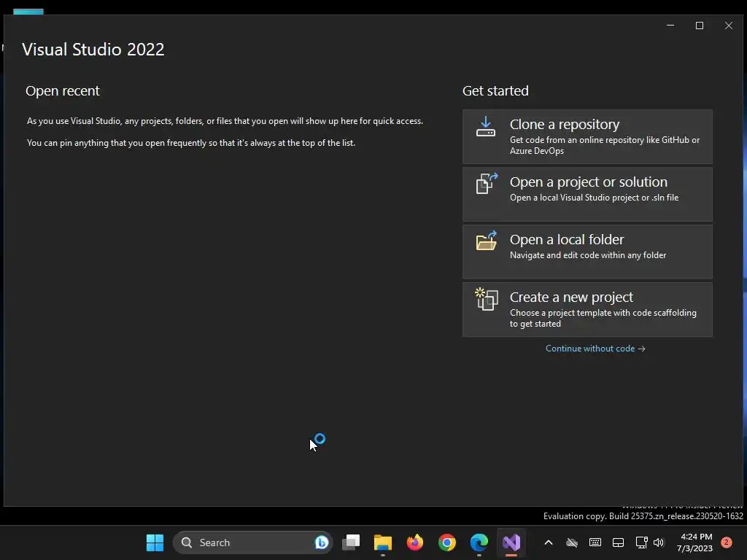Screen dimensions: 747x560
Task: Show hidden system tray icons chevron
Action: [x=549, y=542]
